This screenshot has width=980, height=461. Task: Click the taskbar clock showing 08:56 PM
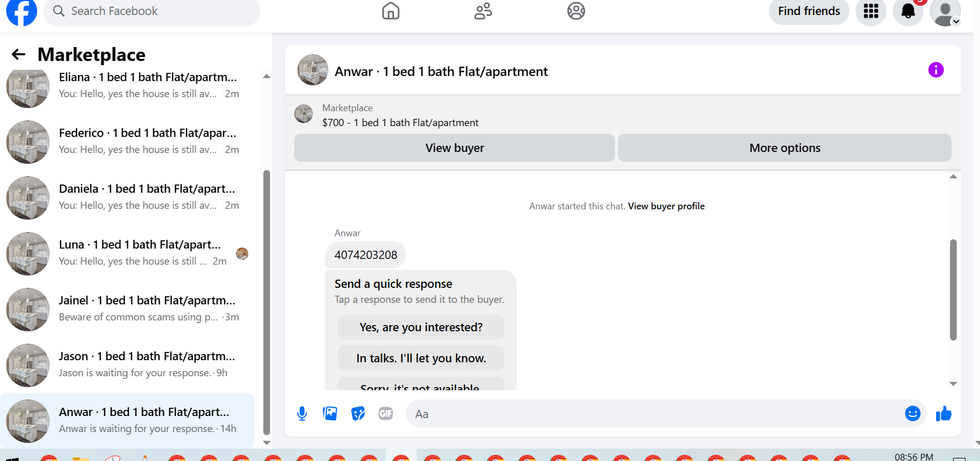pyautogui.click(x=914, y=456)
